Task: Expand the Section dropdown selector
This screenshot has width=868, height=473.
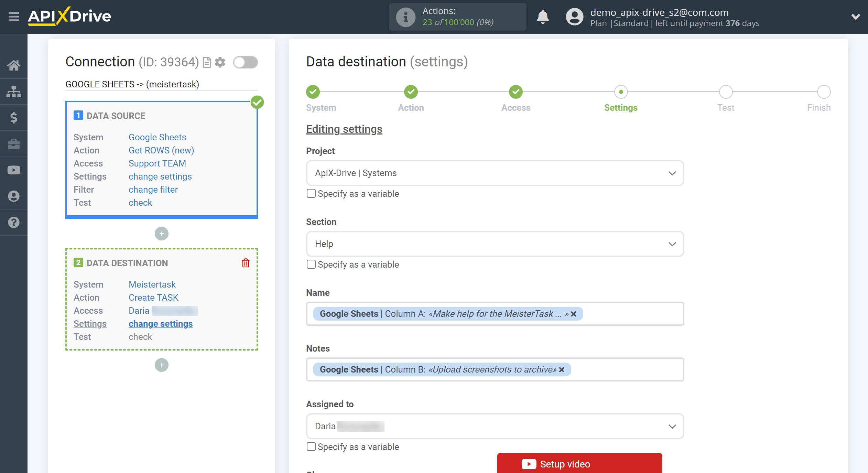Action: tap(495, 244)
